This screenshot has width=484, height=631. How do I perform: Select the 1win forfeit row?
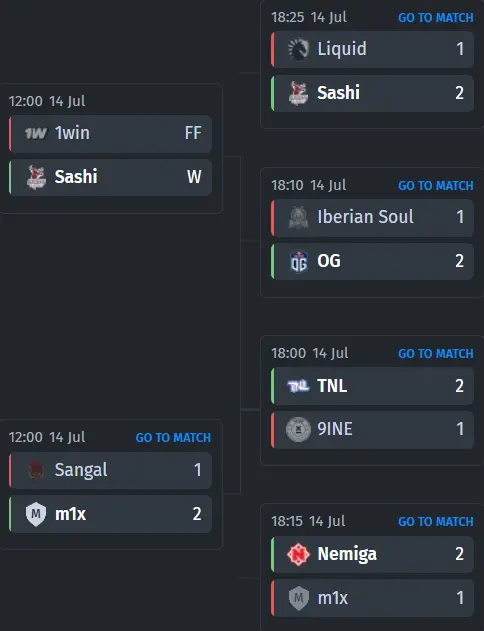[110, 134]
